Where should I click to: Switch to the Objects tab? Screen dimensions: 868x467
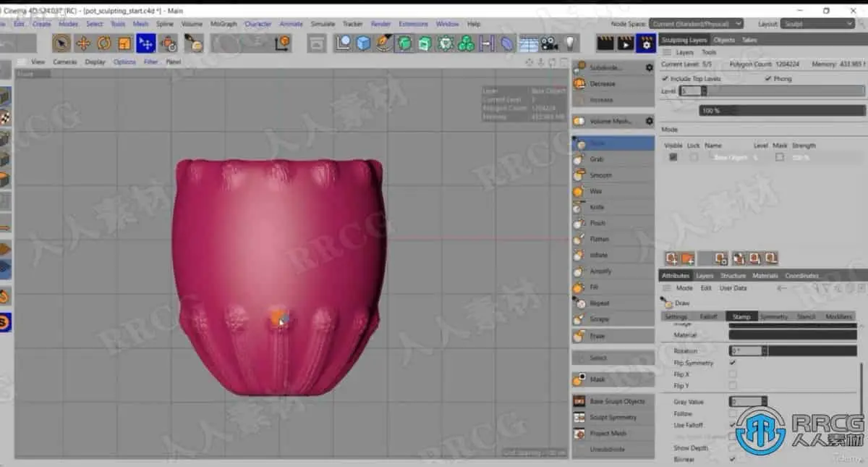tap(724, 40)
